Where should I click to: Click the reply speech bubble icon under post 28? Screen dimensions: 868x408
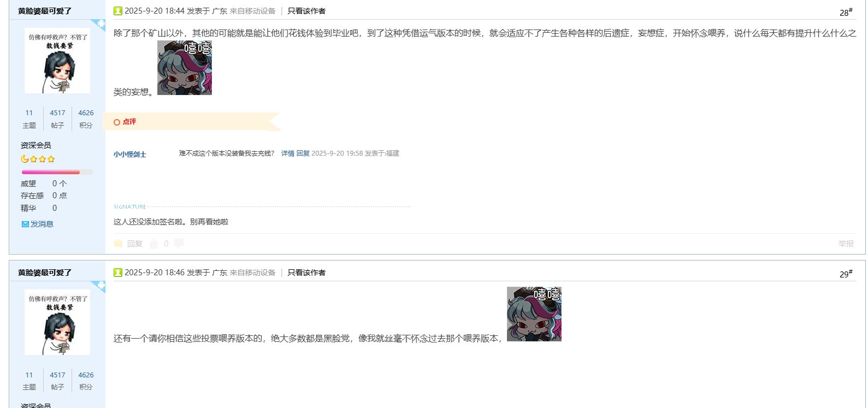click(x=118, y=244)
